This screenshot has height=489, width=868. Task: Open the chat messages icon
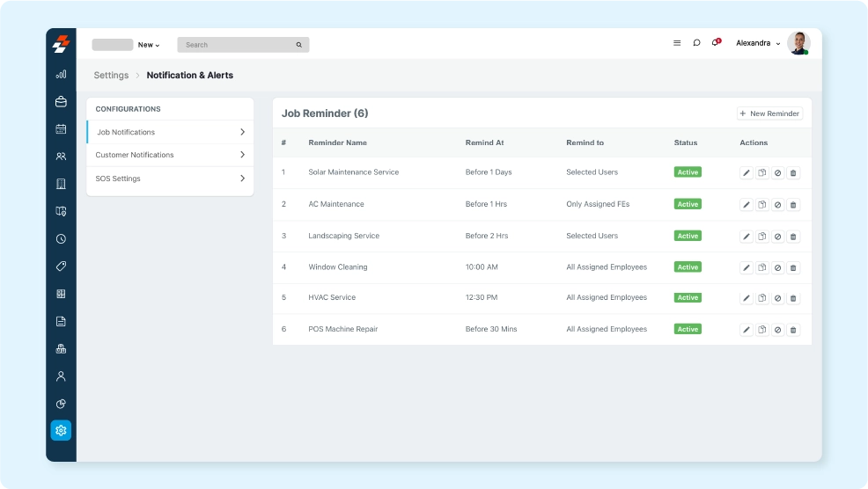[x=696, y=43]
